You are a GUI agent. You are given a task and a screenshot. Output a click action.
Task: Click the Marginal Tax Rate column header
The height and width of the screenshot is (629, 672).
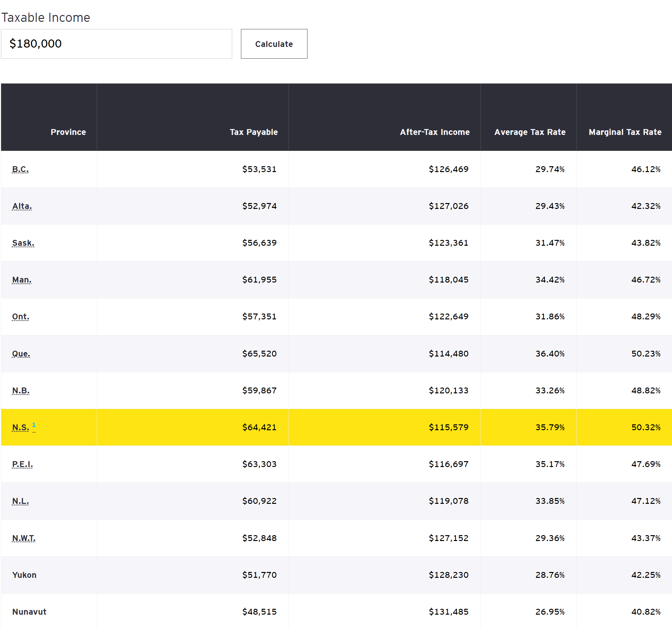625,132
